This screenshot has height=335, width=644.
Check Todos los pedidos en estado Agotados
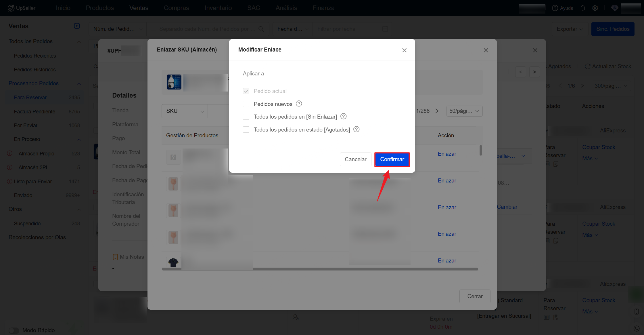click(246, 130)
